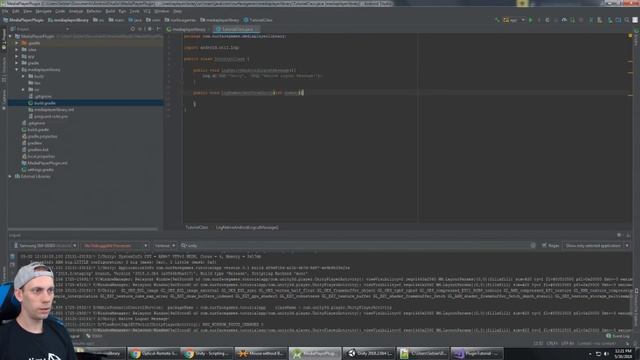Image resolution: width=640 pixels, height=360 pixels.
Task: Select TutorialClass.java editor tab
Action: 236,29
